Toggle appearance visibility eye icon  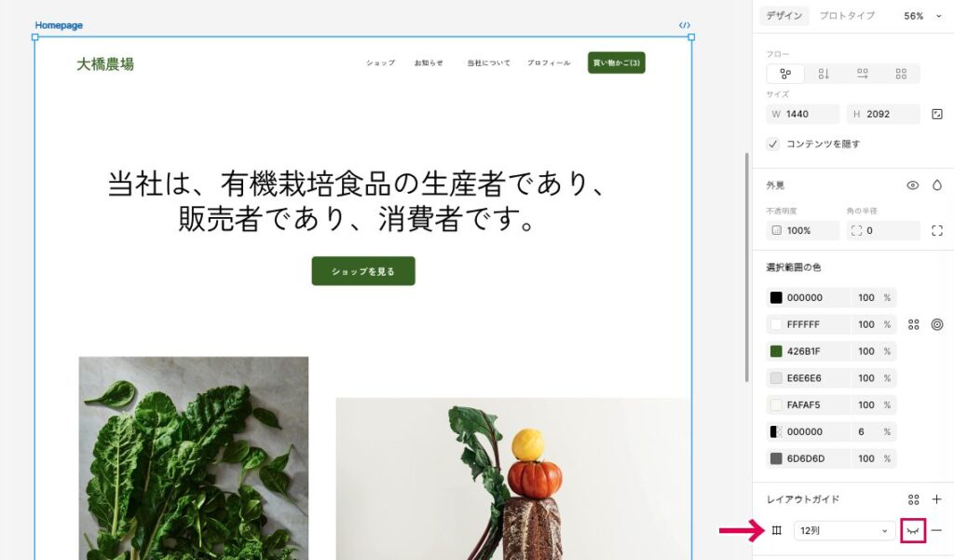pyautogui.click(x=913, y=185)
